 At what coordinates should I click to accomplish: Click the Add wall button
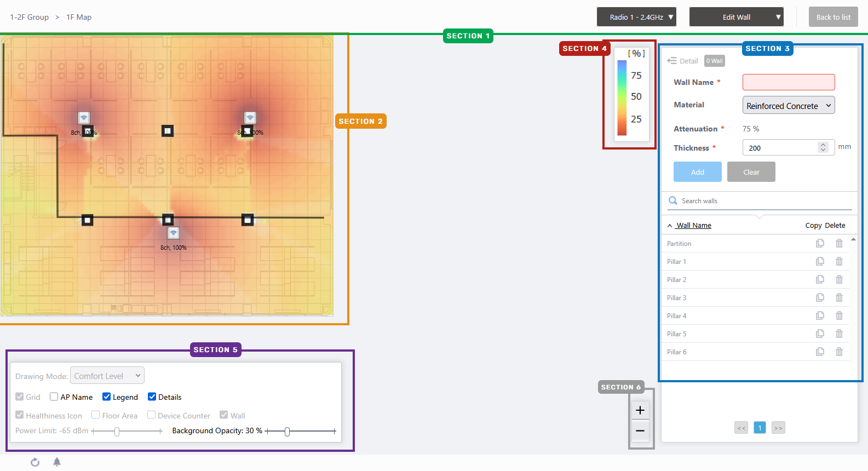tap(698, 172)
